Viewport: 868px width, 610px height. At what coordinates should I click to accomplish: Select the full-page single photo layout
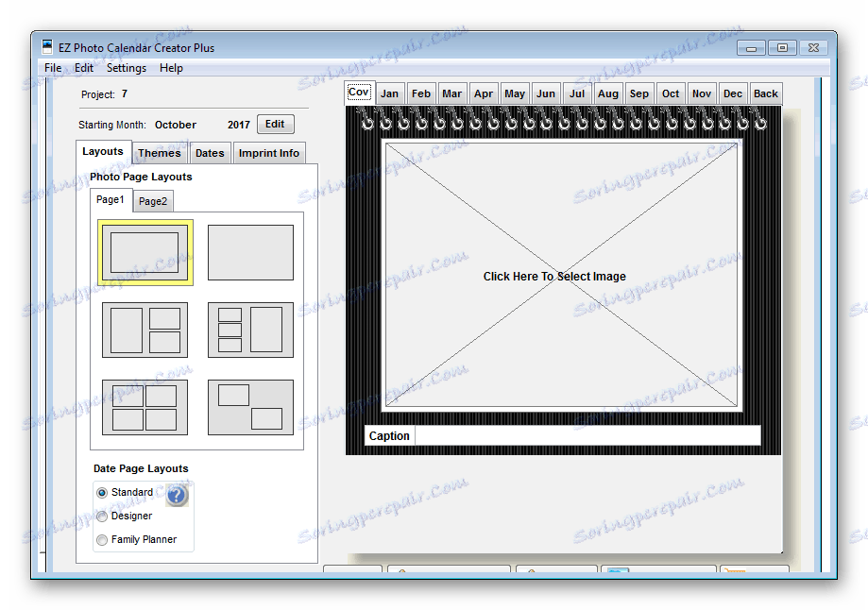click(251, 252)
